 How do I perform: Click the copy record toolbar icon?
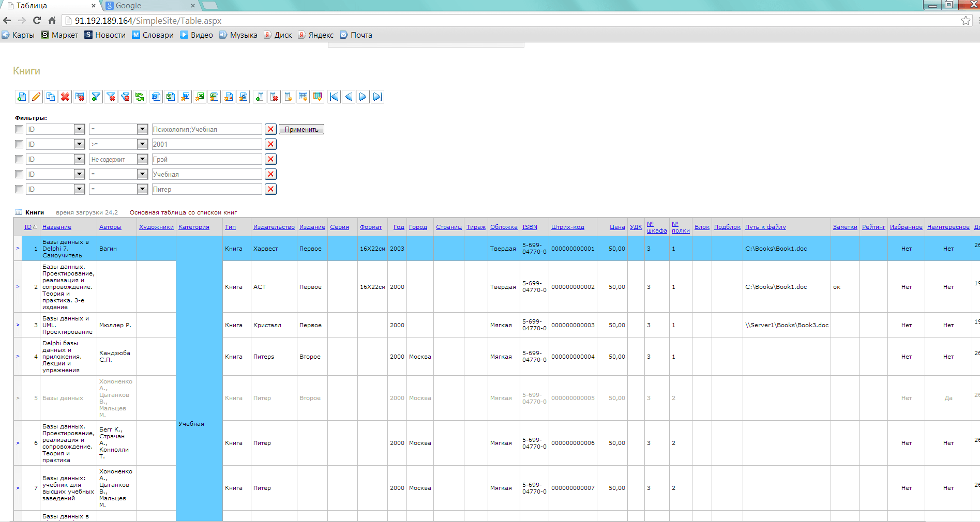pyautogui.click(x=51, y=97)
